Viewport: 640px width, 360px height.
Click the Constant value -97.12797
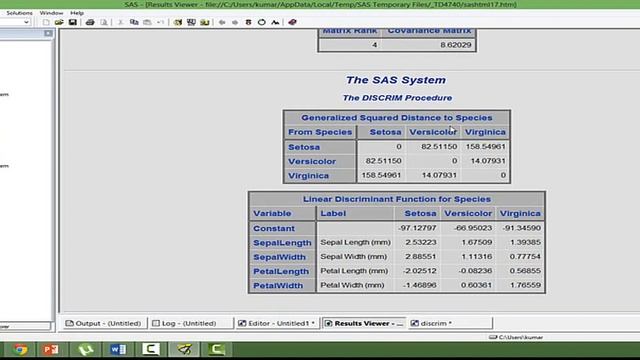(x=418, y=228)
